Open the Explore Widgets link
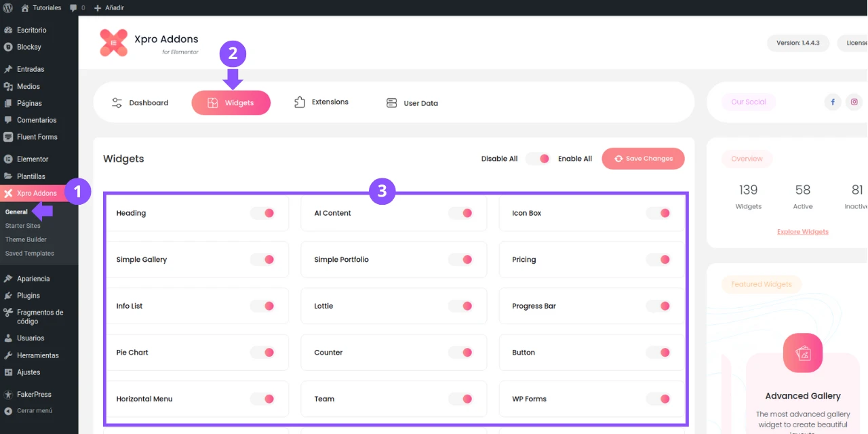 tap(803, 232)
